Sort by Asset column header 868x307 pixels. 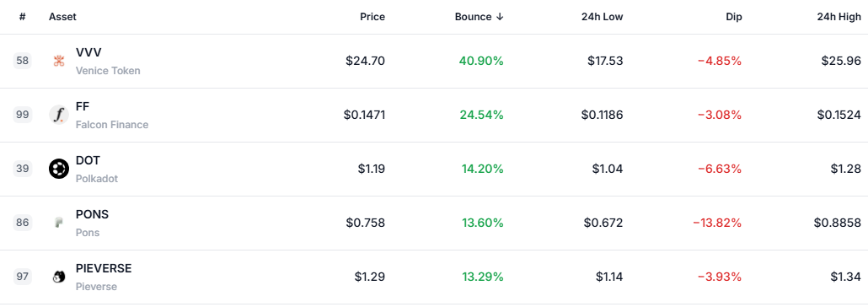click(x=62, y=17)
